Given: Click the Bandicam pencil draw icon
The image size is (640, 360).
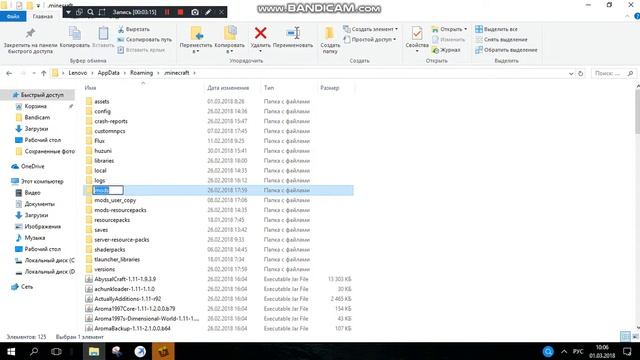Looking at the screenshot, I should click(x=208, y=12).
